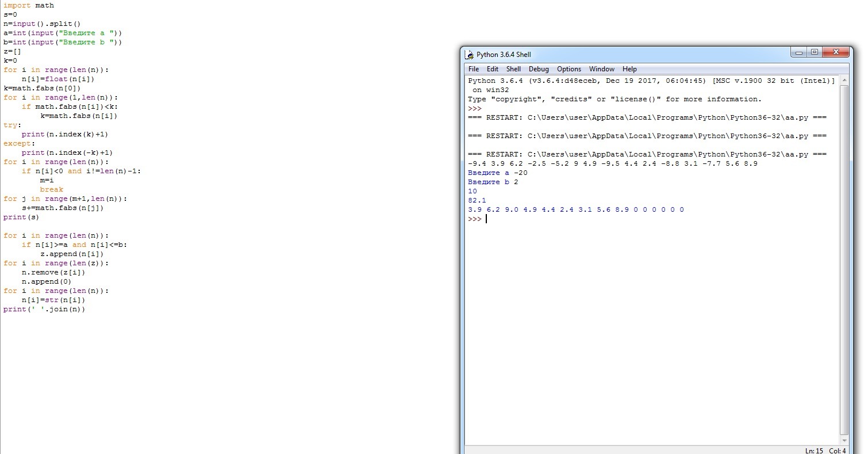Screen dimensions: 868x454
Task: Minimize the Python 3.6.4 Shell window
Action: 799,52
